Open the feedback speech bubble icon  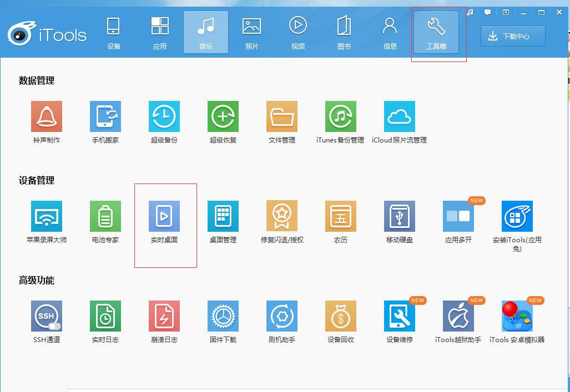[487, 12]
